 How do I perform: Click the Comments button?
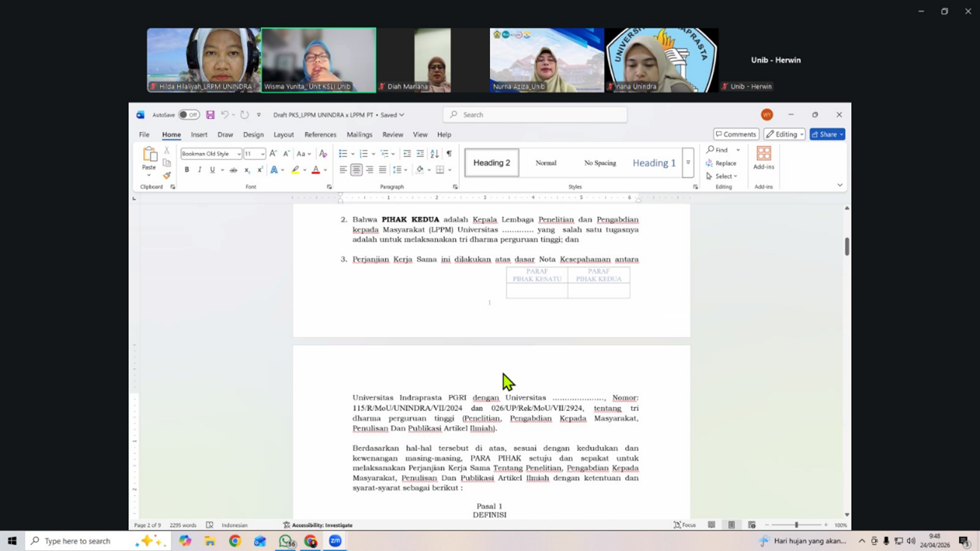click(x=735, y=134)
